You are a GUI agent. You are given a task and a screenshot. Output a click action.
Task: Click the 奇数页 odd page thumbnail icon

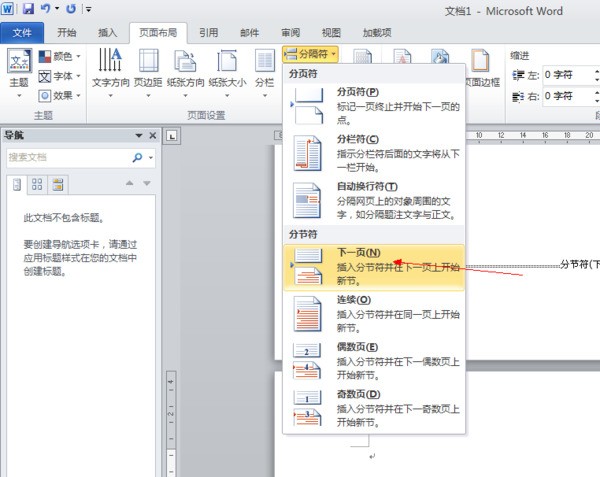pyautogui.click(x=307, y=408)
